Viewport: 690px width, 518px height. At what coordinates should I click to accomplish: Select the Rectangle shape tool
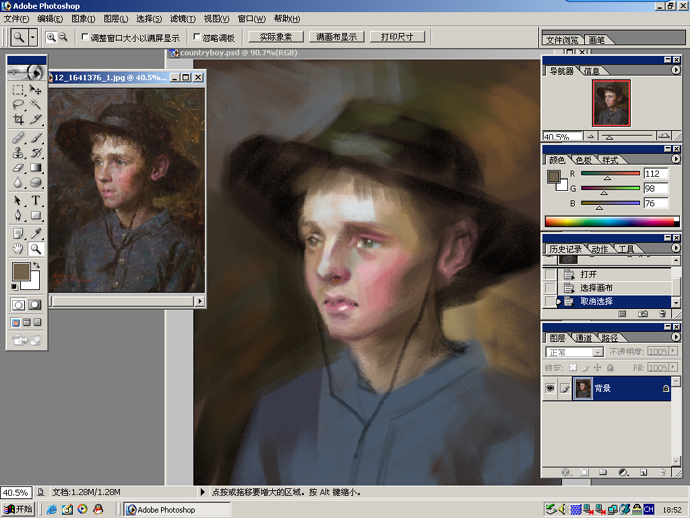36,215
